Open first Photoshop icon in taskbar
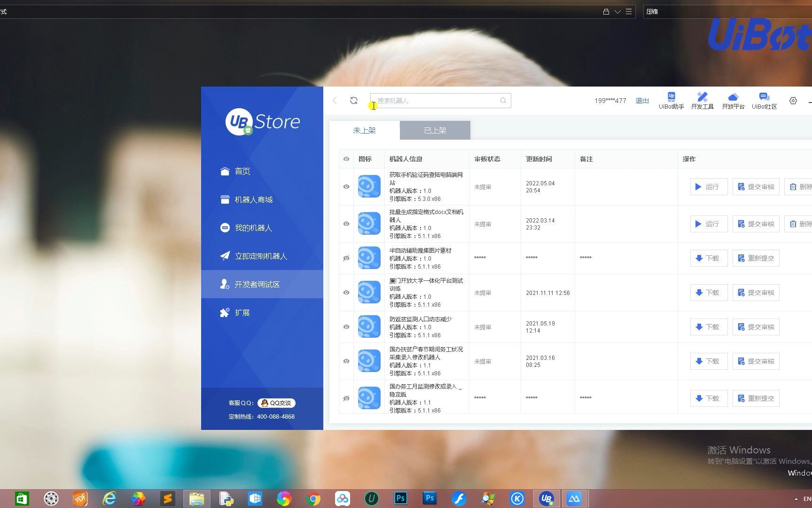Viewport: 812px width, 508px height. tap(400, 499)
